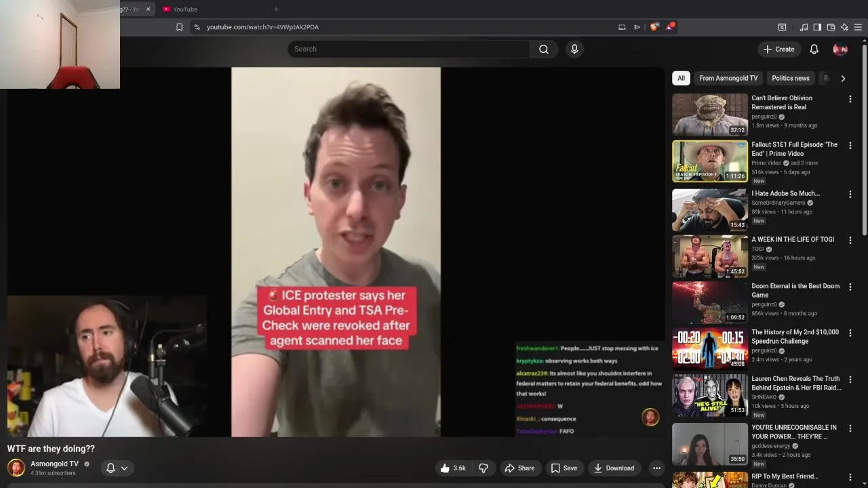
Task: Select the From Asmongold TV chip
Action: [728, 78]
